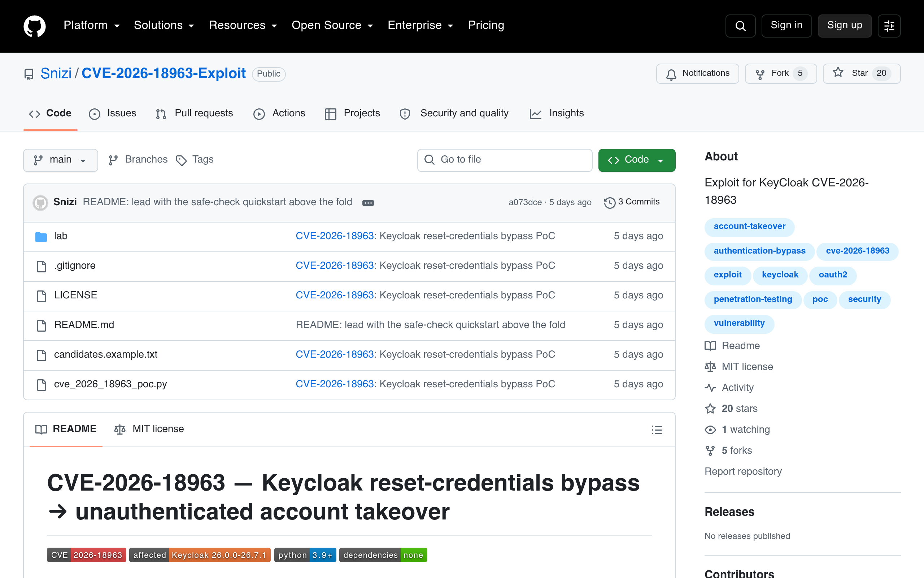Click the Snizi avatar in the commit bar

(40, 203)
